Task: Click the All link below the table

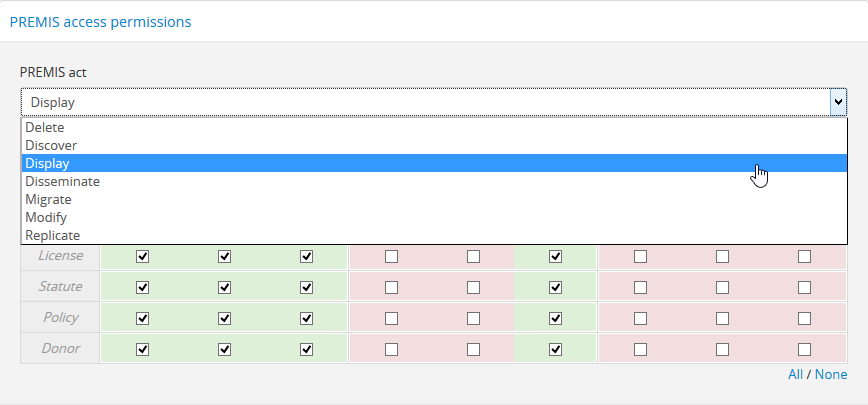Action: tap(795, 375)
